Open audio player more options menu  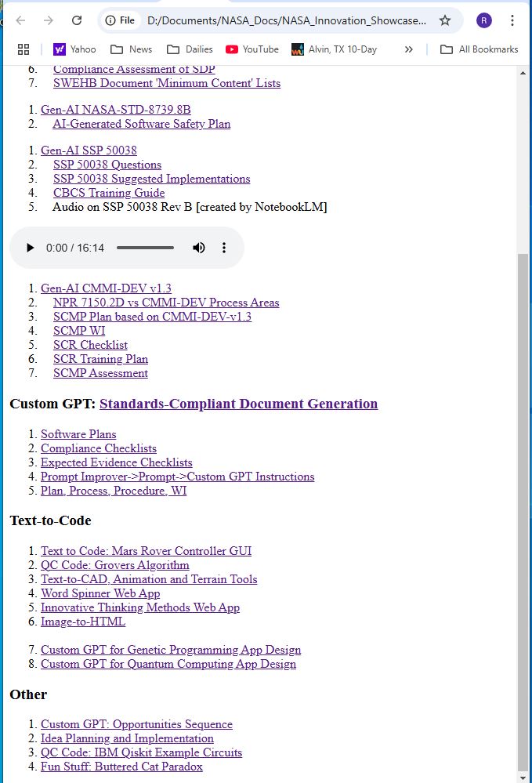coord(224,248)
